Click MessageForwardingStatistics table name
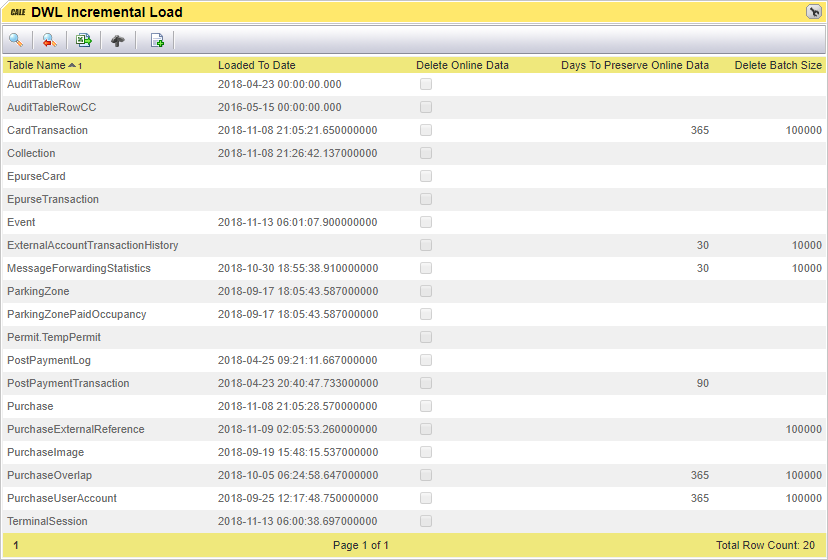The height and width of the screenshot is (560, 828). coord(79,268)
